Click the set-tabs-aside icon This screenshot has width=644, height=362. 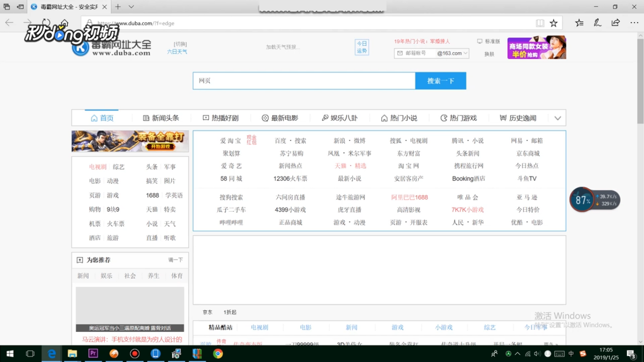[20, 7]
